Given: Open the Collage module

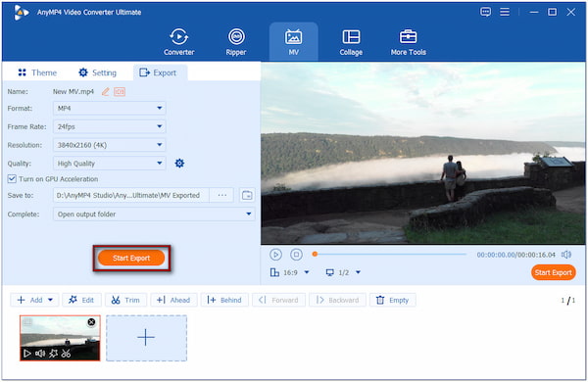Looking at the screenshot, I should [351, 42].
